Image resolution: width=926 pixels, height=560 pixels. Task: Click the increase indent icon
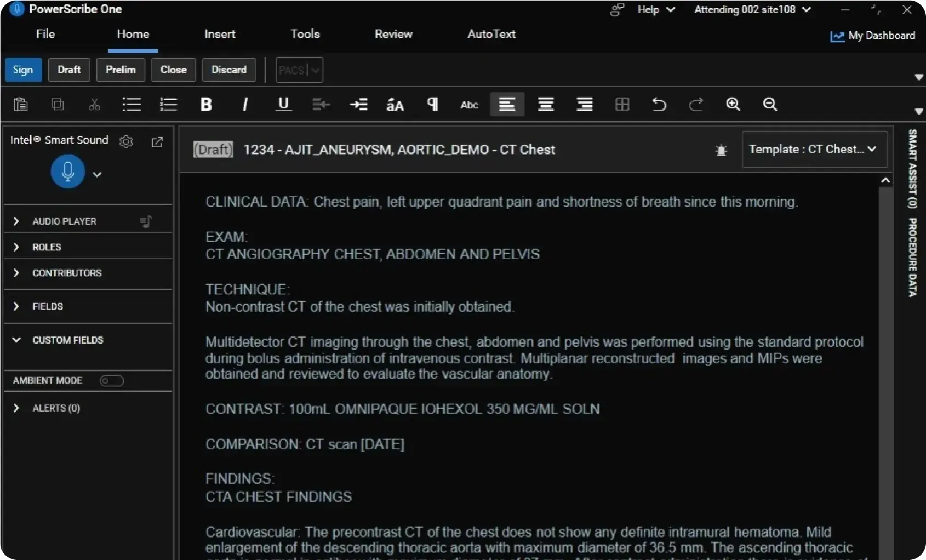pos(359,104)
